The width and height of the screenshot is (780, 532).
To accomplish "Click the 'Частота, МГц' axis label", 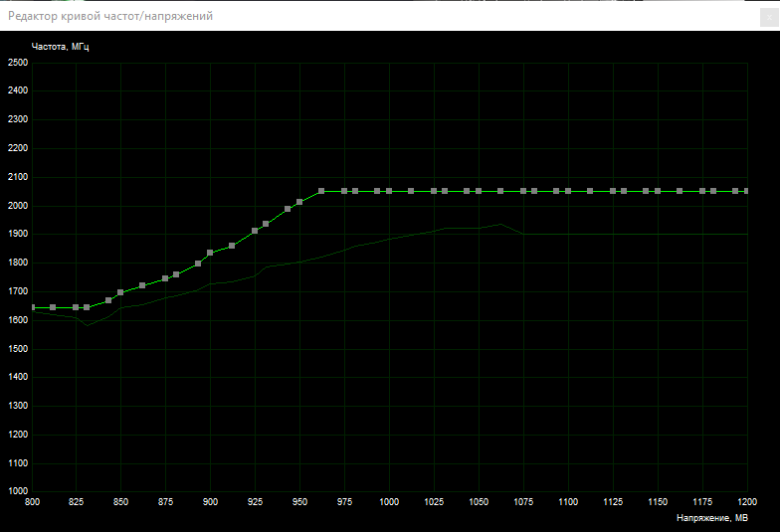I will (60, 47).
